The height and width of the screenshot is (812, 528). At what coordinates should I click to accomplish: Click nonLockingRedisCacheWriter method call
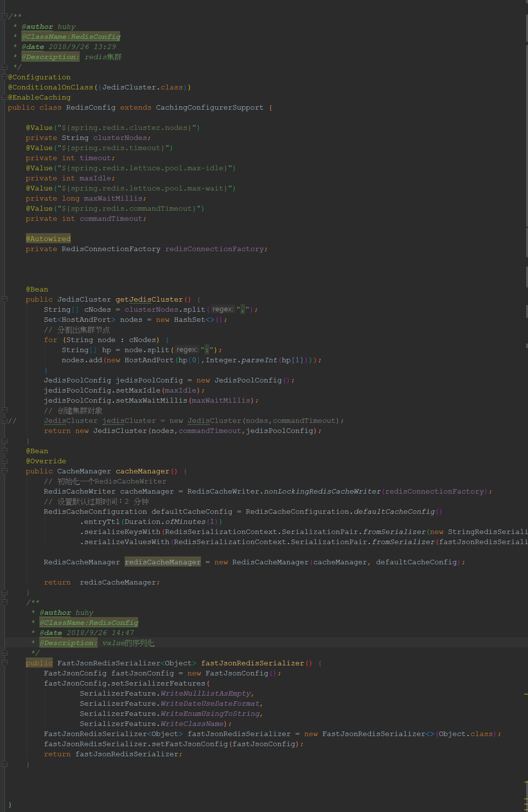[x=322, y=491]
